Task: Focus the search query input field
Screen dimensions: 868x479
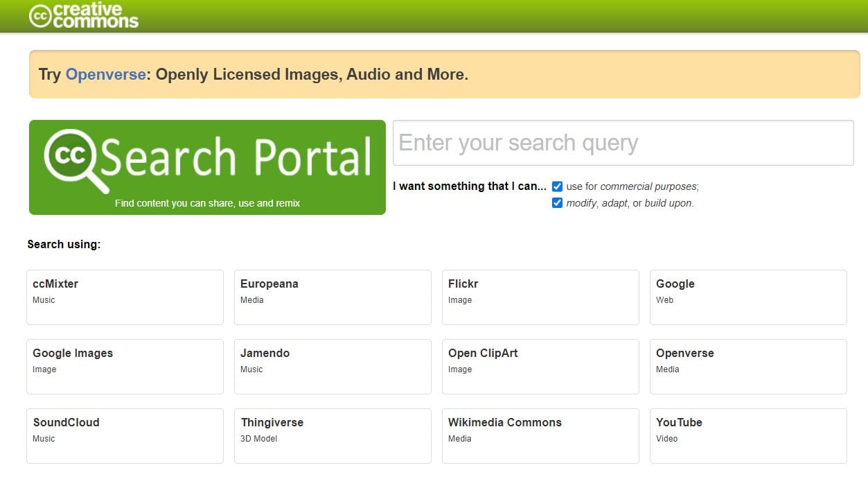Action: point(623,143)
